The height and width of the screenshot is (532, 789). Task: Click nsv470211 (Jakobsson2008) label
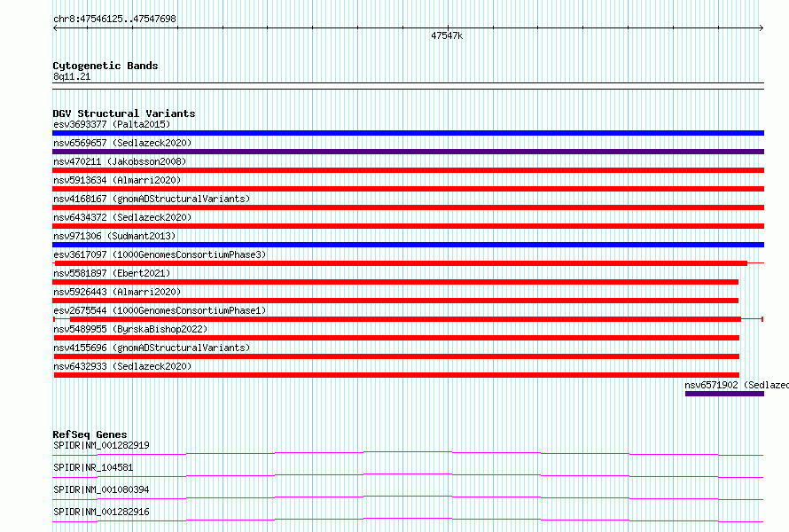click(x=120, y=161)
